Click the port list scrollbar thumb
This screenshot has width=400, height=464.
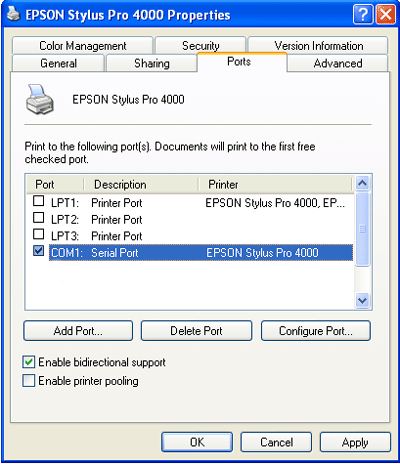[362, 229]
